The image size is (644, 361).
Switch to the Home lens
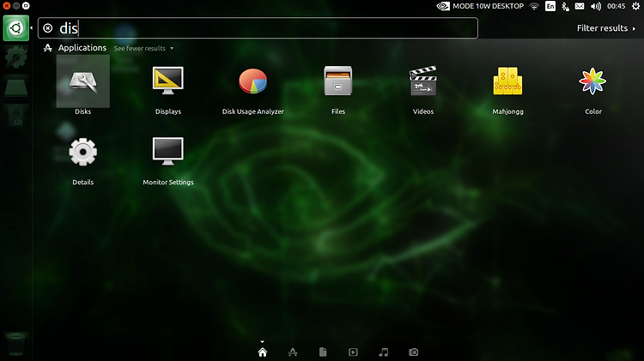(263, 352)
